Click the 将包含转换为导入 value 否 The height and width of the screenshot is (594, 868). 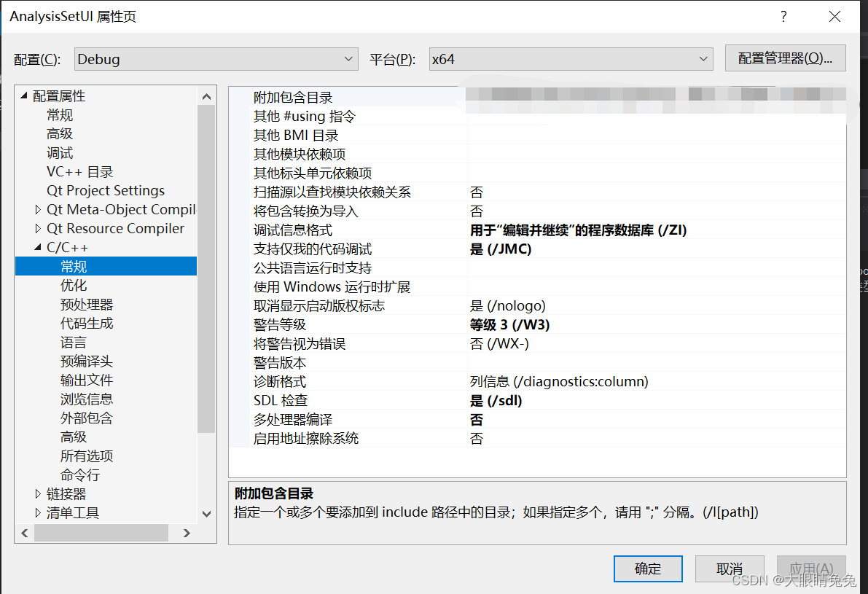477,211
